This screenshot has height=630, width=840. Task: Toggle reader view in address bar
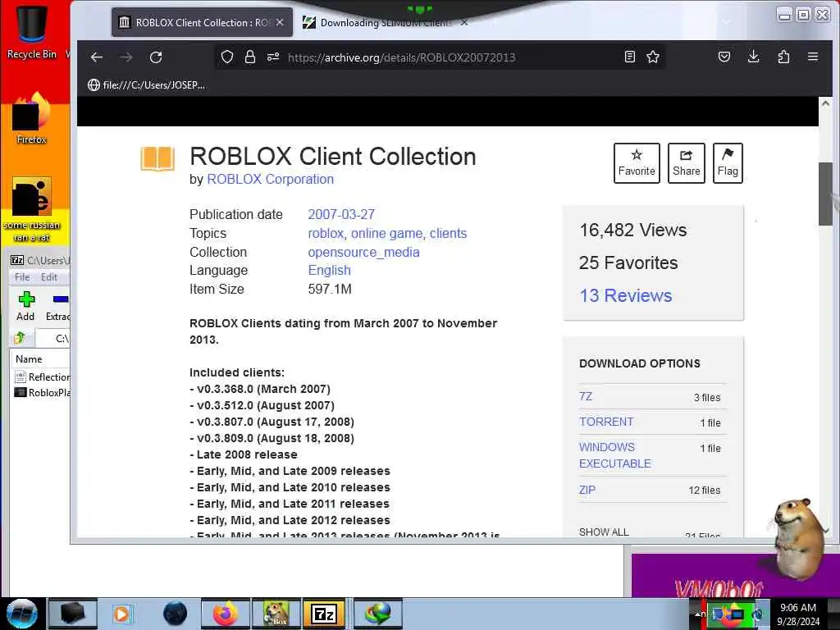(x=630, y=57)
